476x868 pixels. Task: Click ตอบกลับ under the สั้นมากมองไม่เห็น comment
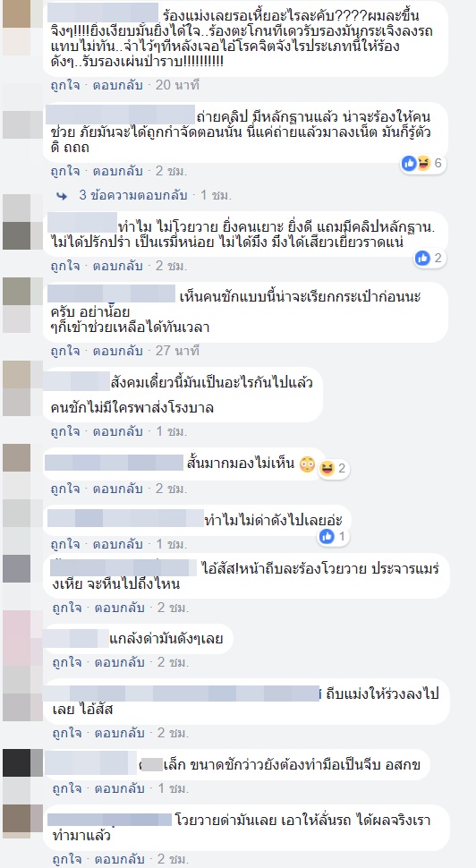(118, 489)
